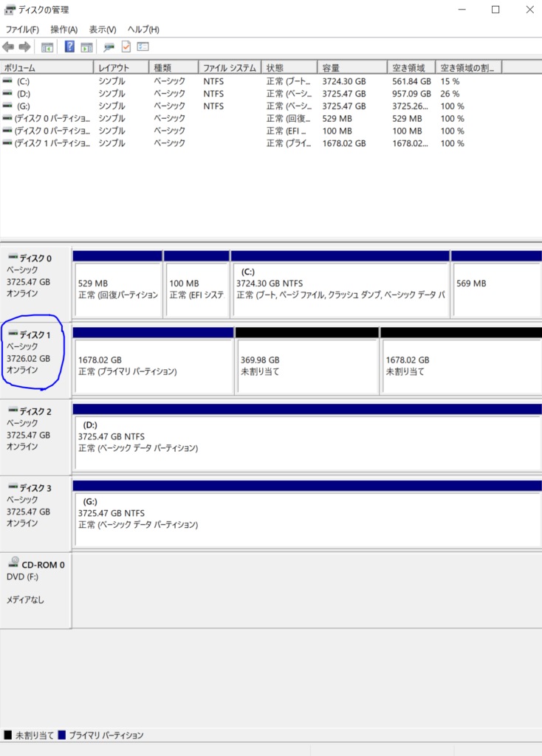The height and width of the screenshot is (756, 542).
Task: Toggle the console tree icon in toolbar
Action: (x=47, y=47)
